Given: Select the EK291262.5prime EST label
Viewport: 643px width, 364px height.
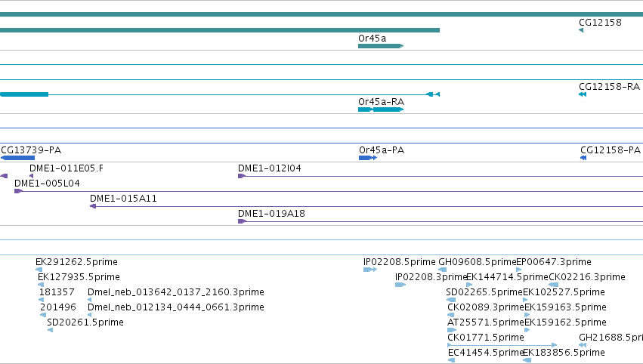Looking at the screenshot, I should pos(76,262).
